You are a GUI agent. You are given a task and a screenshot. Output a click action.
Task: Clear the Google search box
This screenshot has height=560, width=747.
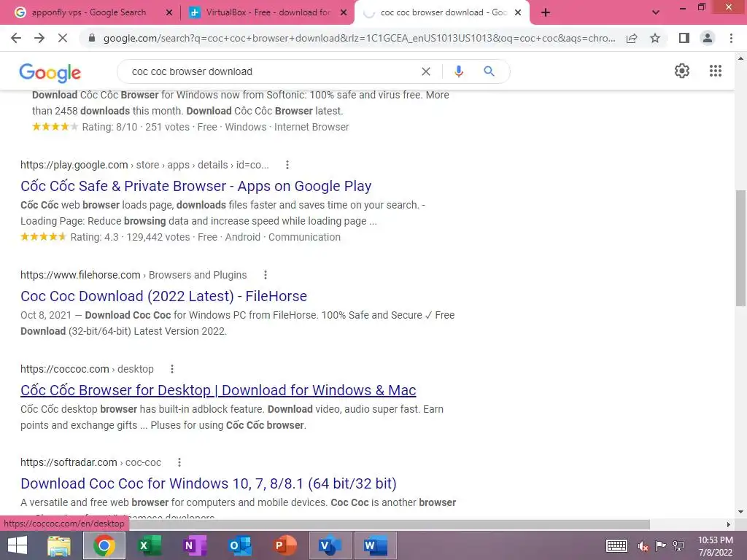point(426,71)
